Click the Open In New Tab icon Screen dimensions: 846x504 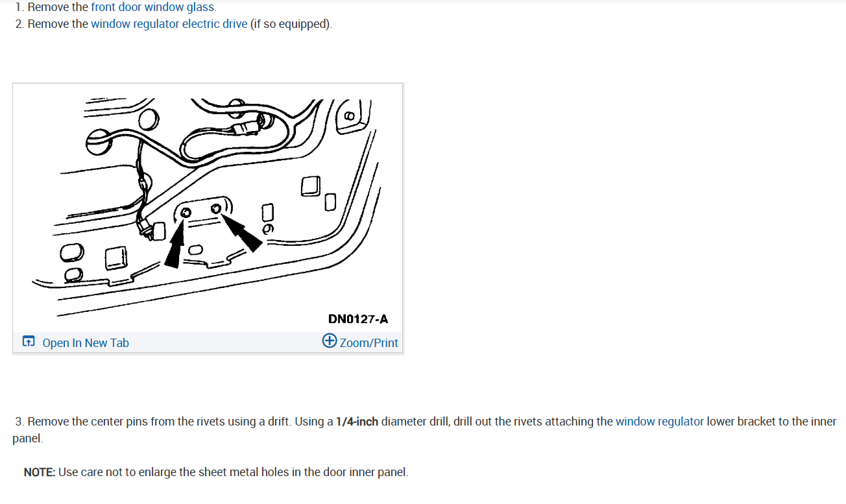(x=29, y=342)
